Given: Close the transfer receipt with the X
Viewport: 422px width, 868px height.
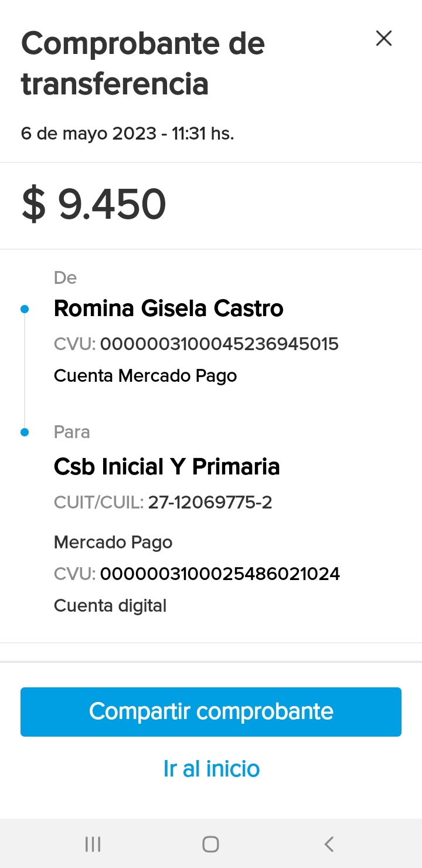Looking at the screenshot, I should point(384,39).
